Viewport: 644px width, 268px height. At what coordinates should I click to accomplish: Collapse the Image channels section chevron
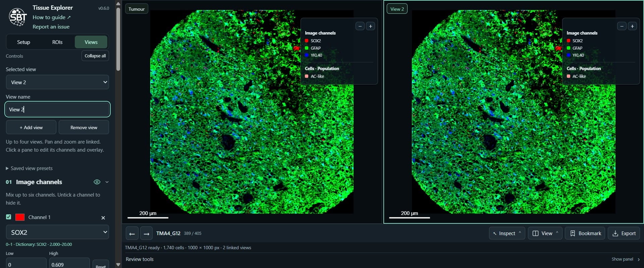click(x=107, y=182)
